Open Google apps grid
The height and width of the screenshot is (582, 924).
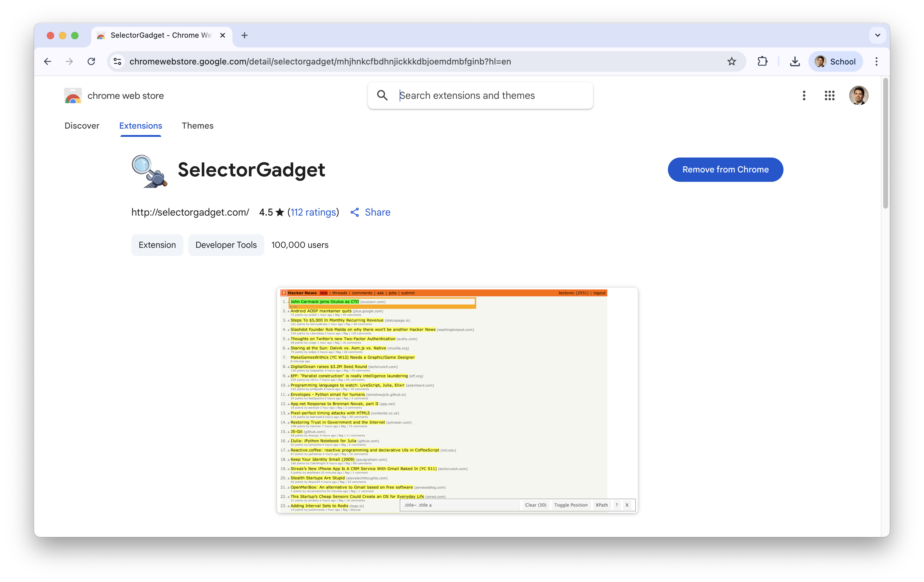point(829,95)
